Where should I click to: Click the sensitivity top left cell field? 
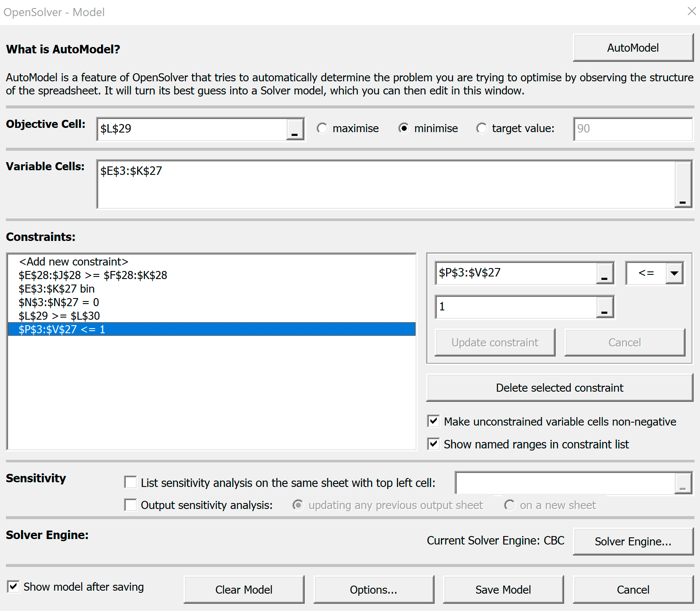(x=565, y=483)
